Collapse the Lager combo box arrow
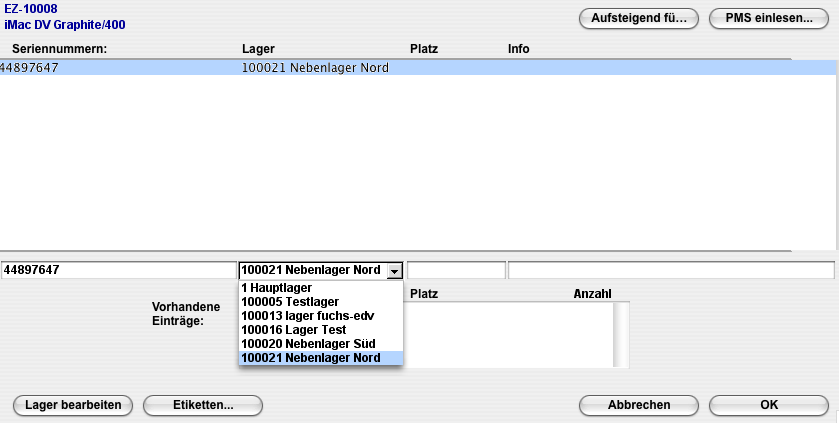839x423 pixels. point(394,270)
